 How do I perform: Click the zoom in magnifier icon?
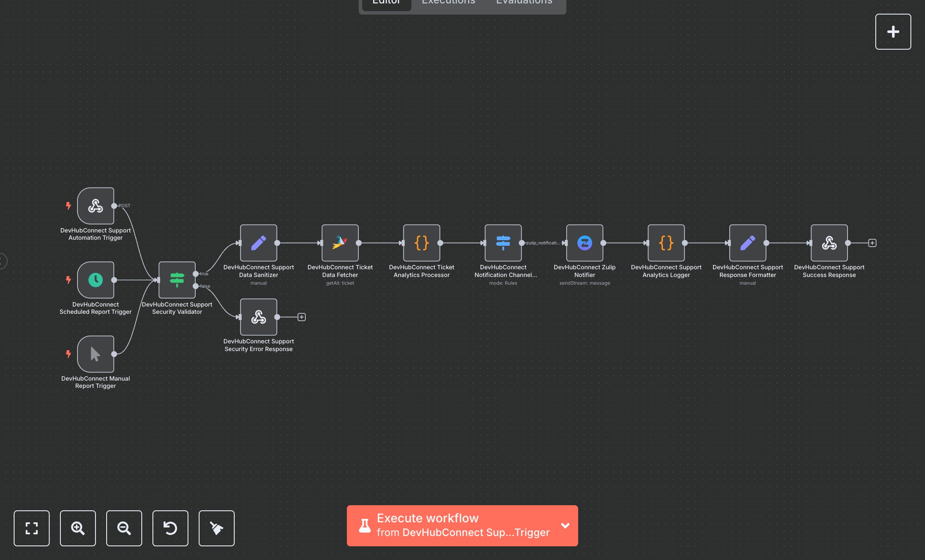coord(78,528)
